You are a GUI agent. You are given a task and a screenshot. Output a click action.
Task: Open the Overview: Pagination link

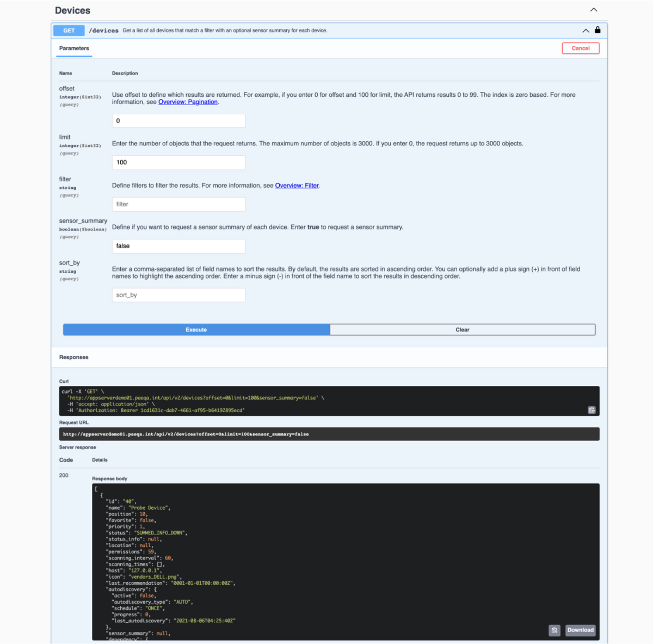tap(188, 102)
